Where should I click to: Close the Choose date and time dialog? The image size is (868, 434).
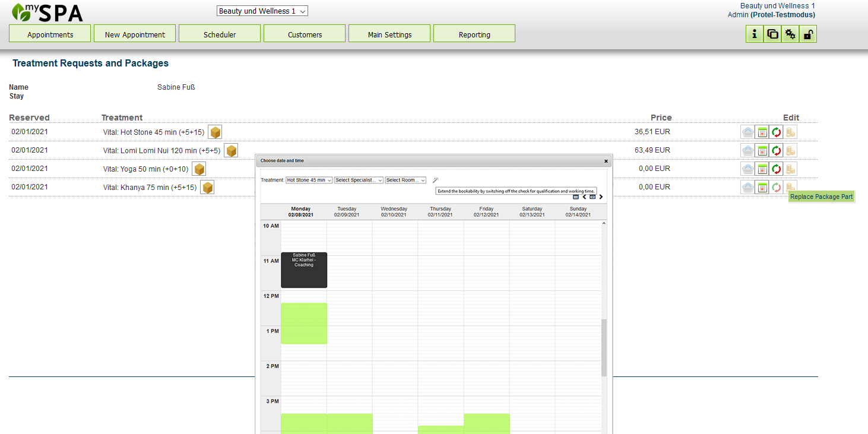point(606,161)
